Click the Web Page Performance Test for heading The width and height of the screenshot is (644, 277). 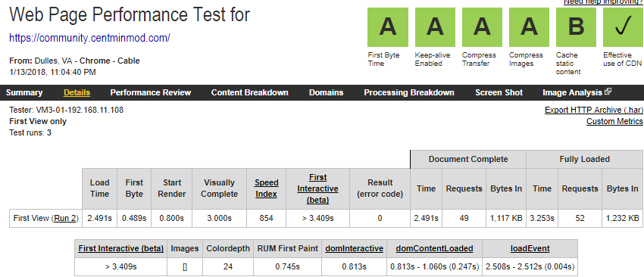130,16
